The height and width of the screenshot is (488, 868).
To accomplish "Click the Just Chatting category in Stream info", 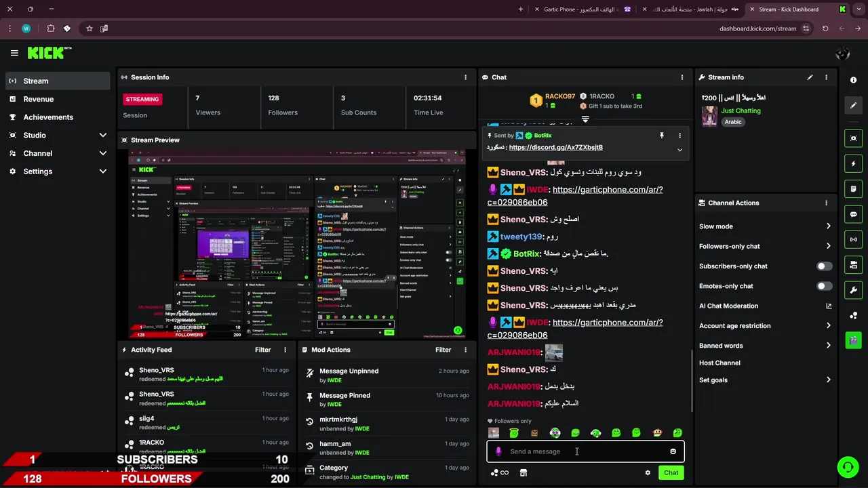I will [741, 110].
